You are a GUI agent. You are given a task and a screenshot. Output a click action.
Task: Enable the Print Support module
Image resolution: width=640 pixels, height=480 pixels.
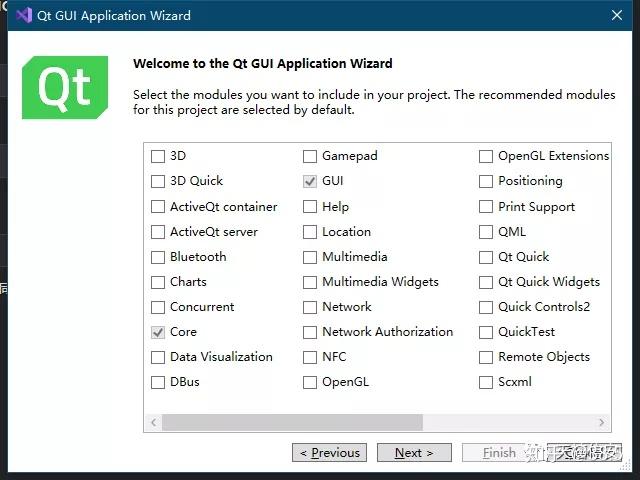[x=486, y=207]
